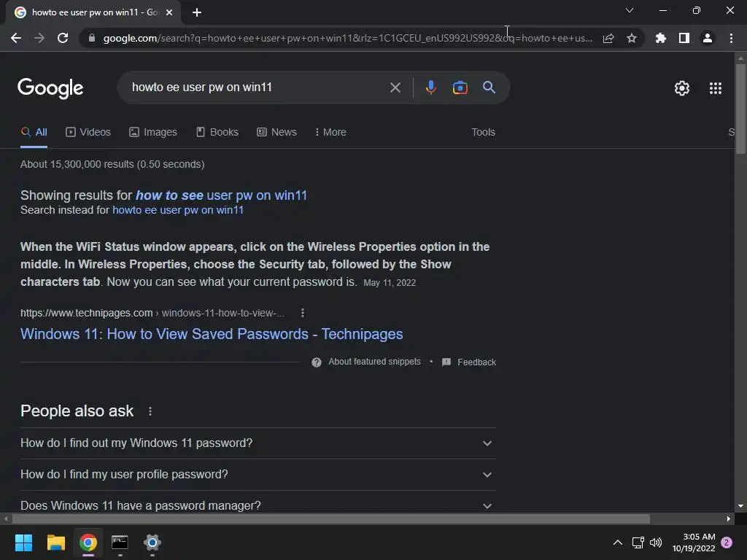Submit search with magnifier icon

[489, 87]
